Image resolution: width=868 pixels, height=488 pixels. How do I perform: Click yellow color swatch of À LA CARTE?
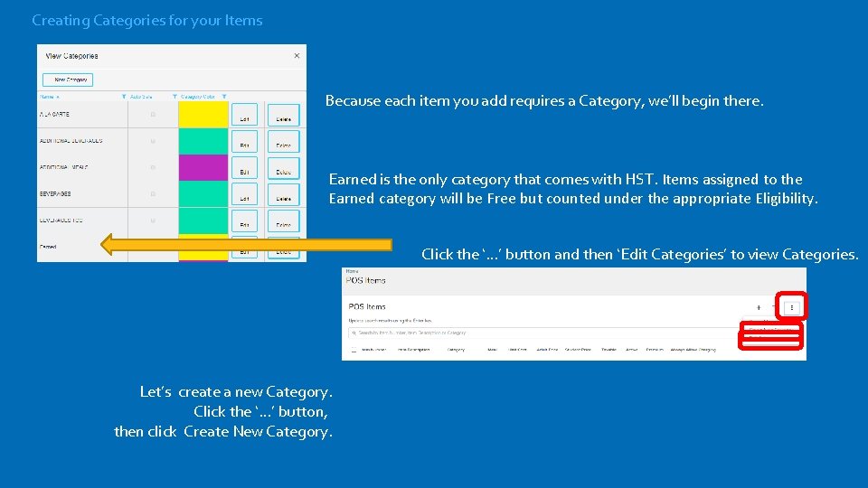pos(203,115)
